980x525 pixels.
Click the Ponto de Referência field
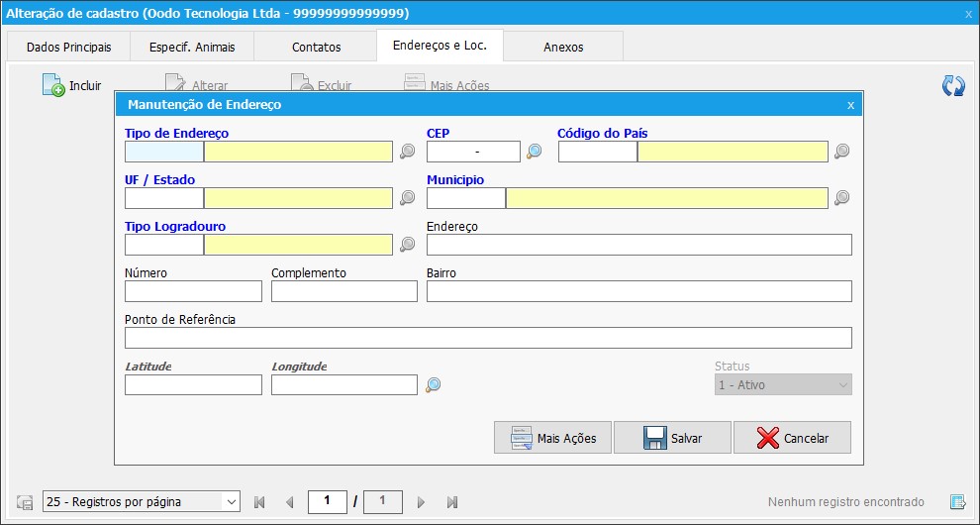488,338
